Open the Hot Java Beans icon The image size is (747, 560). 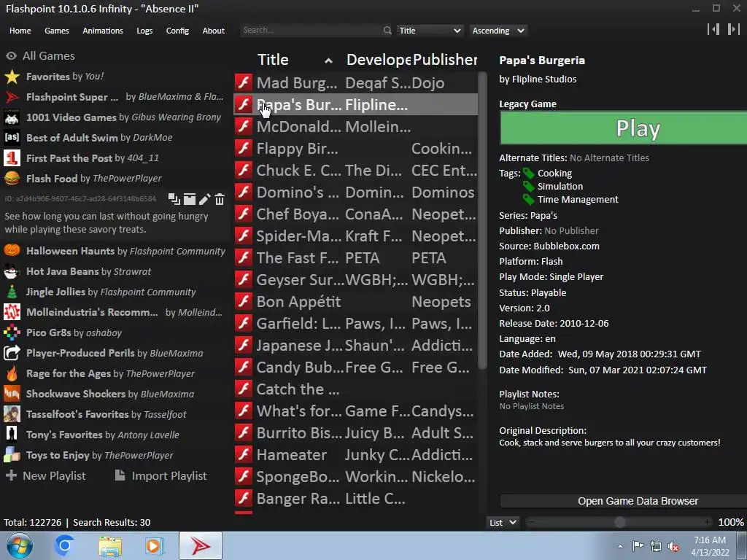(x=12, y=271)
